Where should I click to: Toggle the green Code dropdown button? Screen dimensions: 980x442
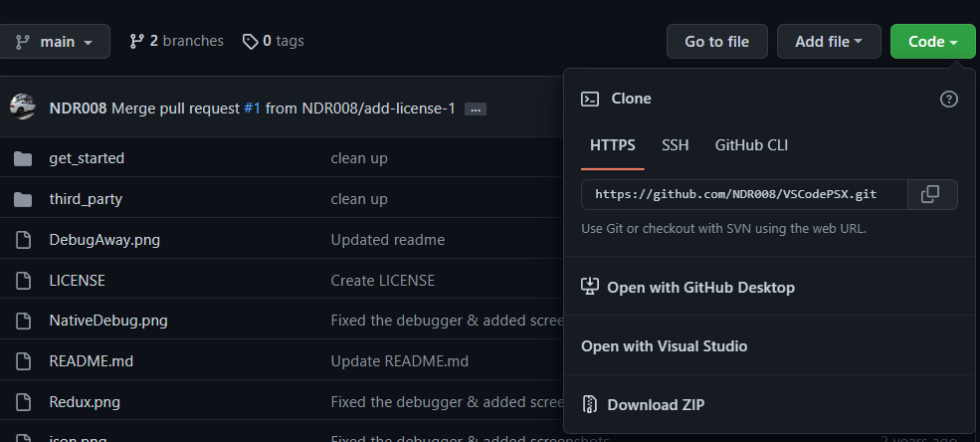[x=932, y=41]
